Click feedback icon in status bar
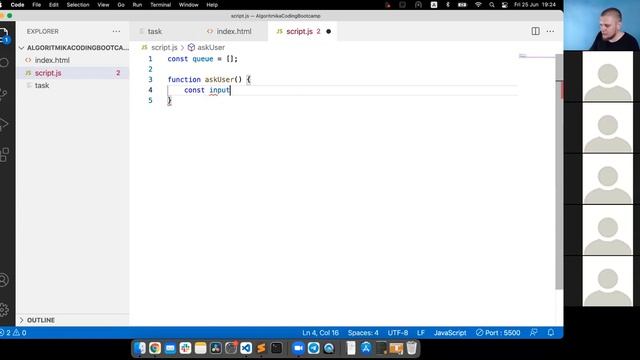Viewport: 640px width, 360px height. tap(533, 333)
